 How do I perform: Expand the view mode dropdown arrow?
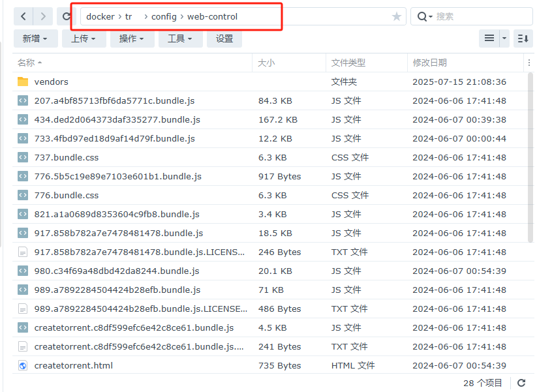(x=504, y=38)
